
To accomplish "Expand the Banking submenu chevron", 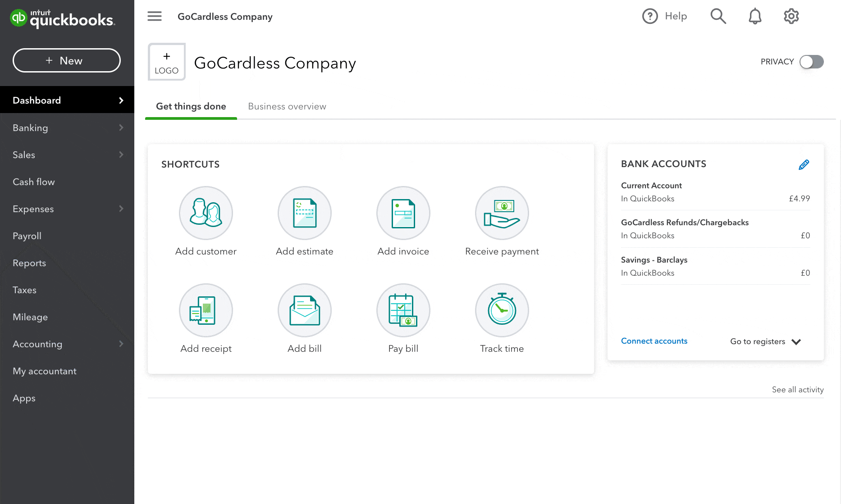I will 121,127.
